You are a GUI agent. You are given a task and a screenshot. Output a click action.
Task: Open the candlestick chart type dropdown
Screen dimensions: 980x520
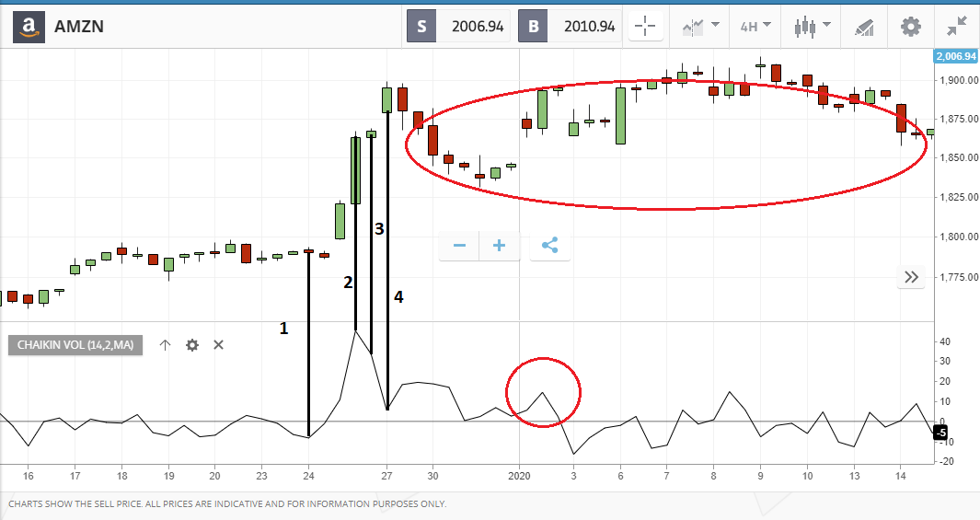(812, 27)
